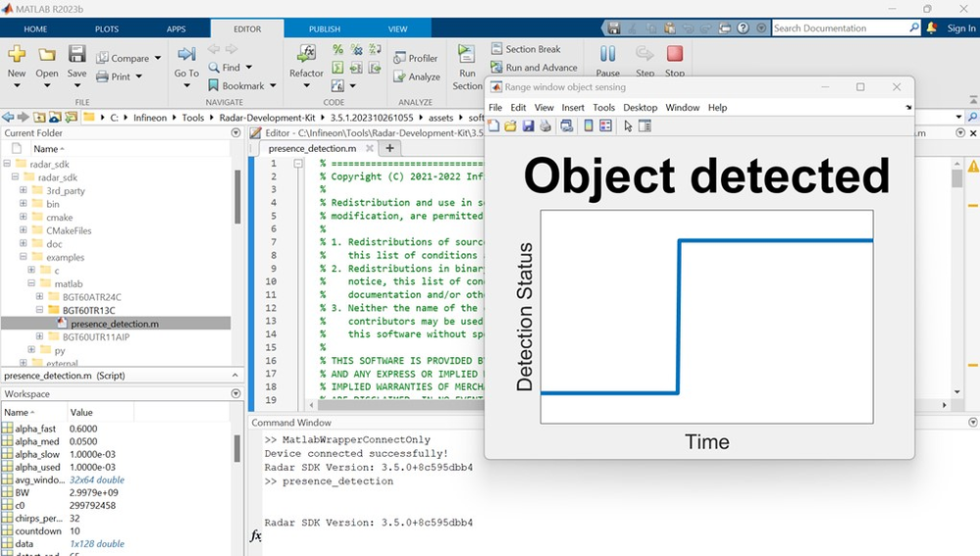Insert a Section Break
The width and height of the screenshot is (980, 556).
526,49
